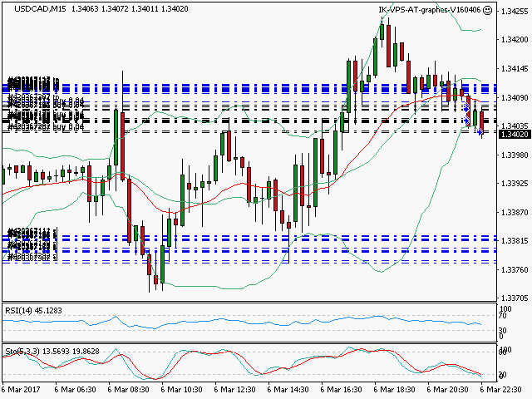Click current price marker 1.34020
The width and height of the screenshot is (532, 399).
(x=515, y=135)
